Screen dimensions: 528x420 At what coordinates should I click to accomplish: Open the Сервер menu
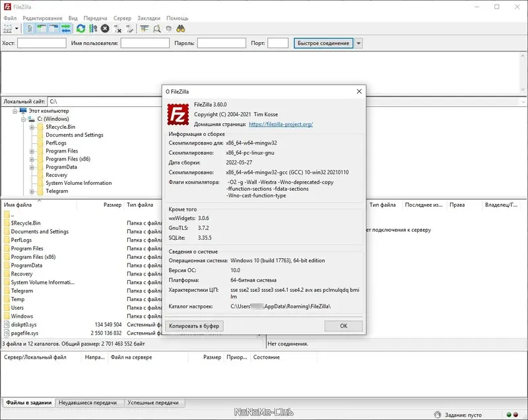[x=122, y=18]
